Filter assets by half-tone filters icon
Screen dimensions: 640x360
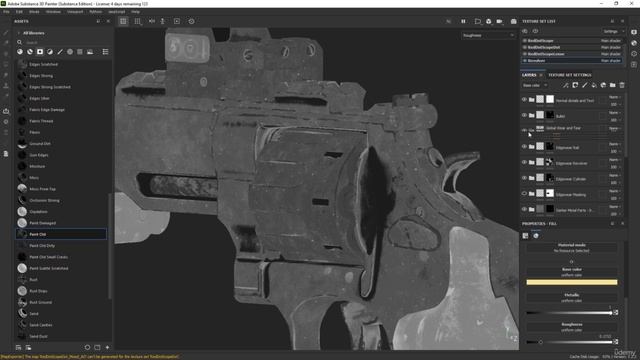[50, 52]
